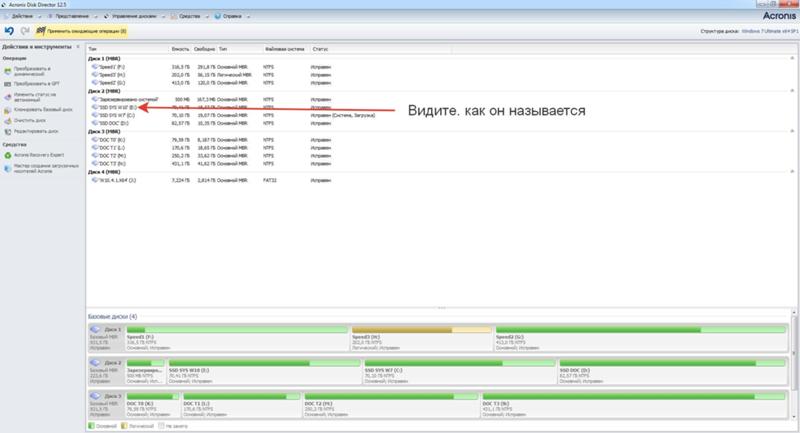Image resolution: width=800 pixels, height=433 pixels.
Task: Select DOC T0 (K:) block in disk map
Action: click(x=153, y=405)
